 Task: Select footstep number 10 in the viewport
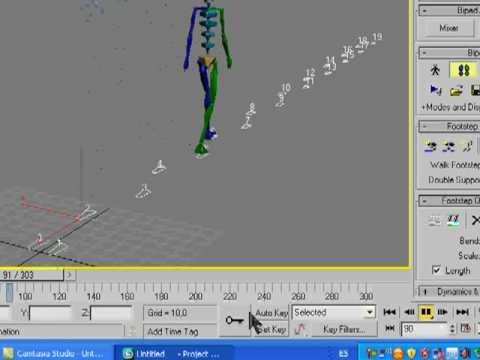click(286, 88)
